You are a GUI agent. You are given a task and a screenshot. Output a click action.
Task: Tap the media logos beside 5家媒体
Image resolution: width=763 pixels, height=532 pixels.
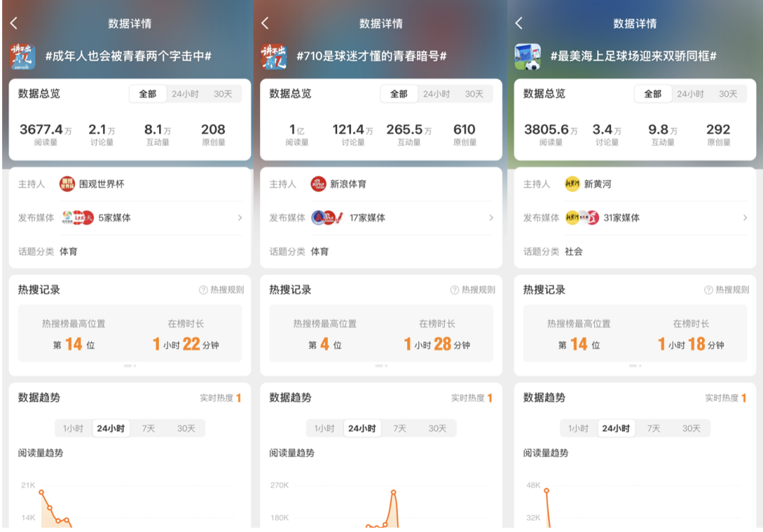[x=77, y=218]
